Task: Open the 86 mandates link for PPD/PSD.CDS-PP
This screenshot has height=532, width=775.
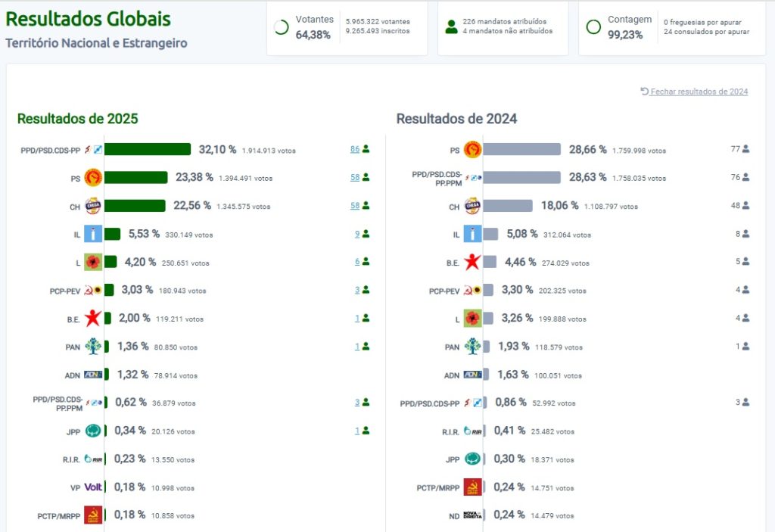Action: click(354, 149)
